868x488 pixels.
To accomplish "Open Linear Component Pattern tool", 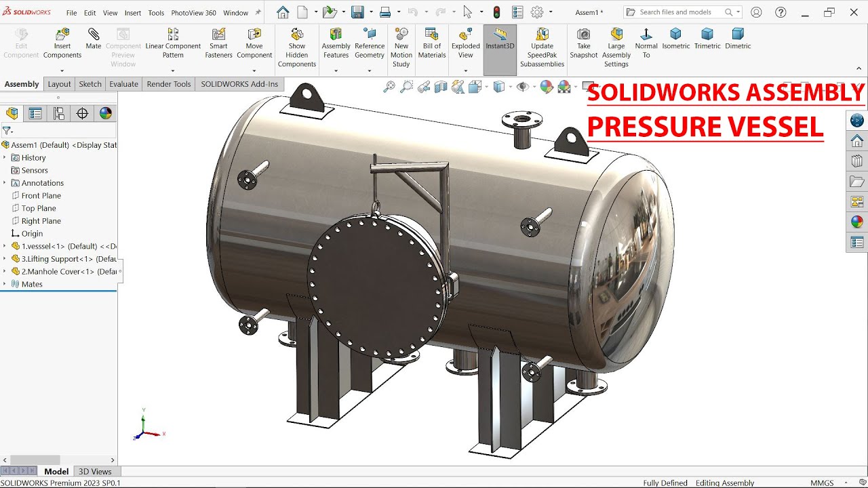I will (173, 44).
